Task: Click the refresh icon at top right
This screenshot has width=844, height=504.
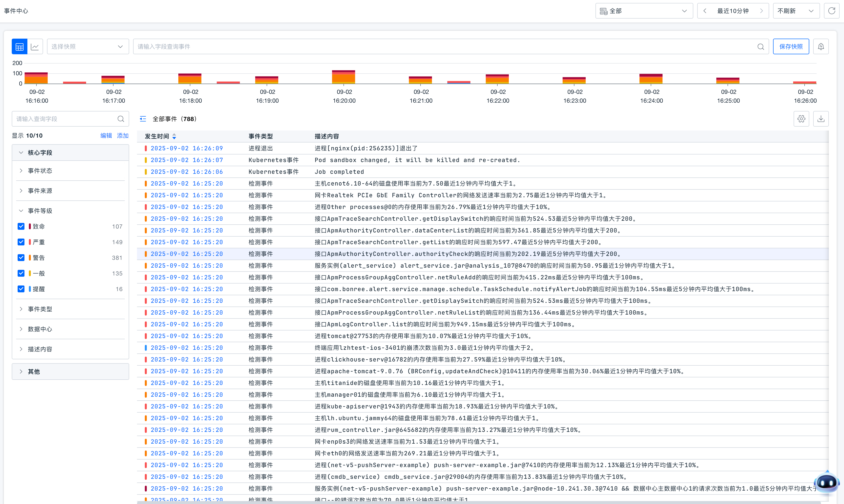Action: point(832,11)
